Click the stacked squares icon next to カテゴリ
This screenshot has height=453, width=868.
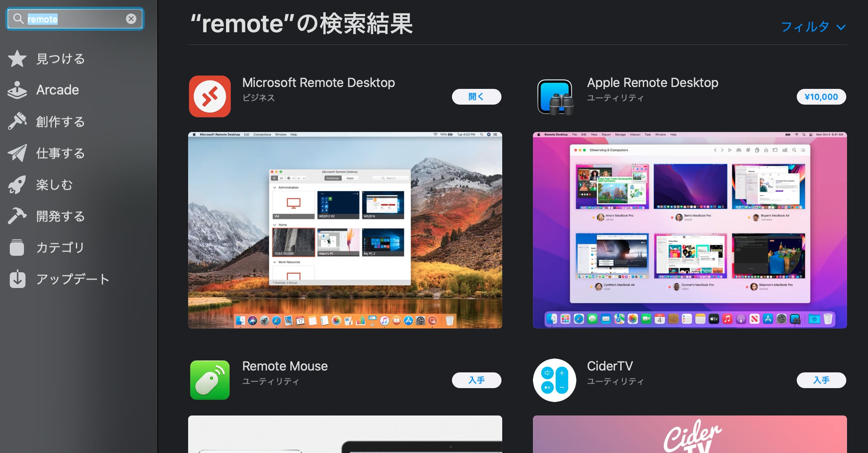[17, 247]
